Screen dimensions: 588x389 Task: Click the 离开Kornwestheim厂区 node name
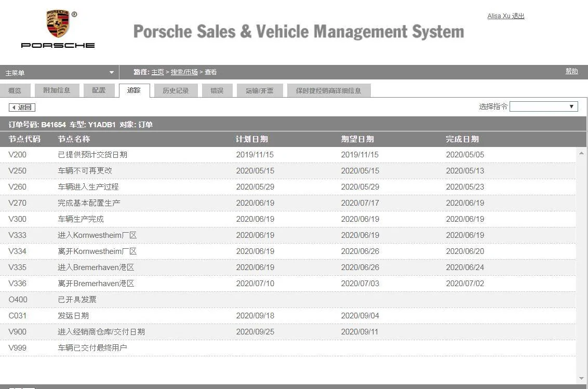[97, 251]
